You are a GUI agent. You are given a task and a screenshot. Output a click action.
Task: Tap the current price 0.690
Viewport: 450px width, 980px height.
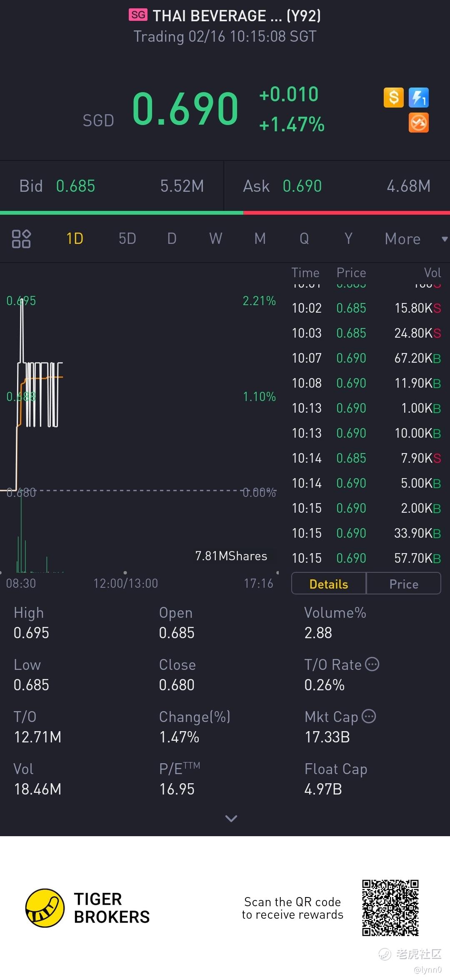tap(185, 109)
